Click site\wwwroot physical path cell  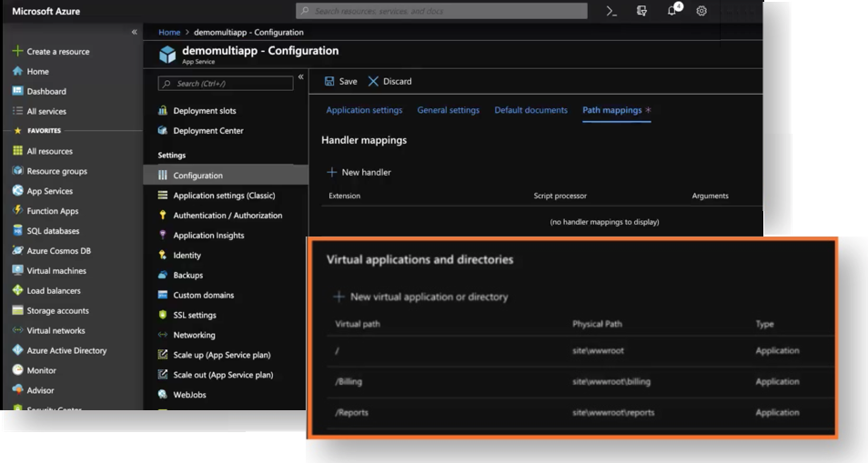(x=598, y=351)
